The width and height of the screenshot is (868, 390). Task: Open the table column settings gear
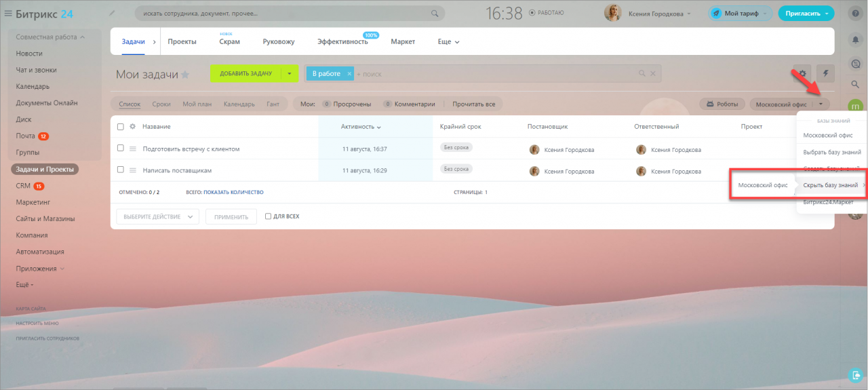coord(133,127)
